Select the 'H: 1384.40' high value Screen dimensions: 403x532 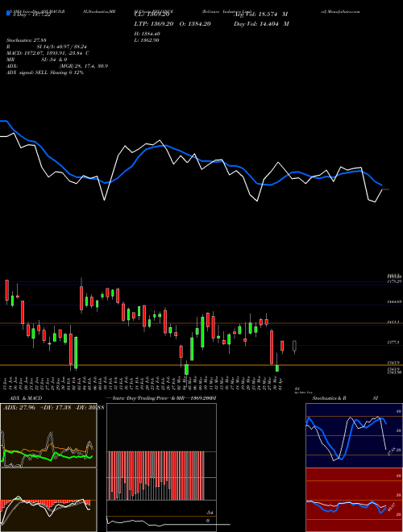pyautogui.click(x=147, y=34)
